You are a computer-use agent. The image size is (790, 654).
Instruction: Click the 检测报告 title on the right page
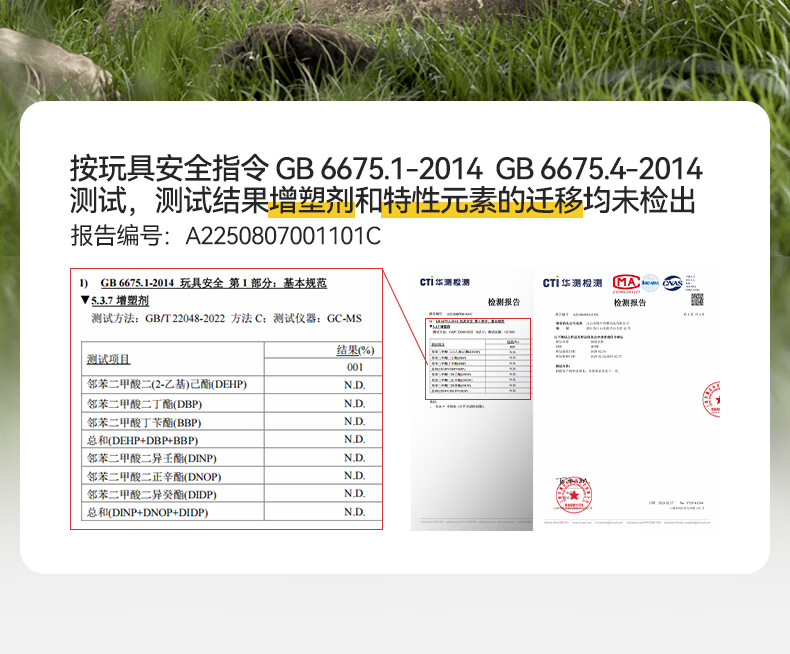coord(629,303)
